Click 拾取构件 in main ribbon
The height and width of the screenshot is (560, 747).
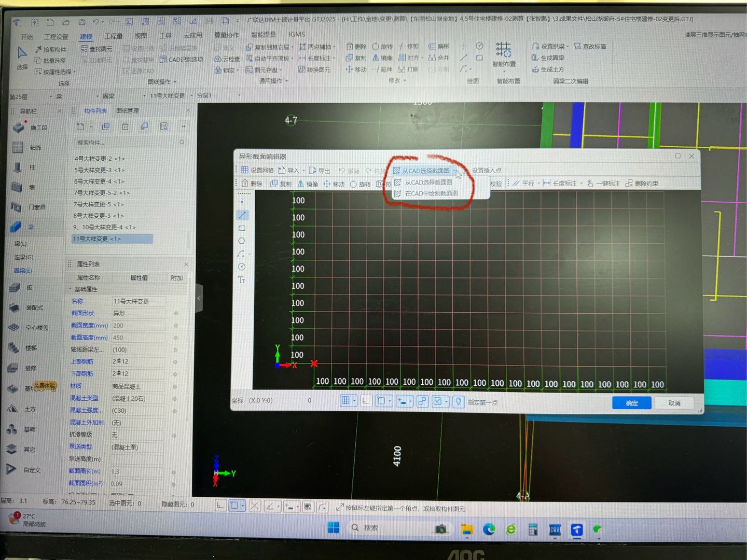[x=51, y=49]
